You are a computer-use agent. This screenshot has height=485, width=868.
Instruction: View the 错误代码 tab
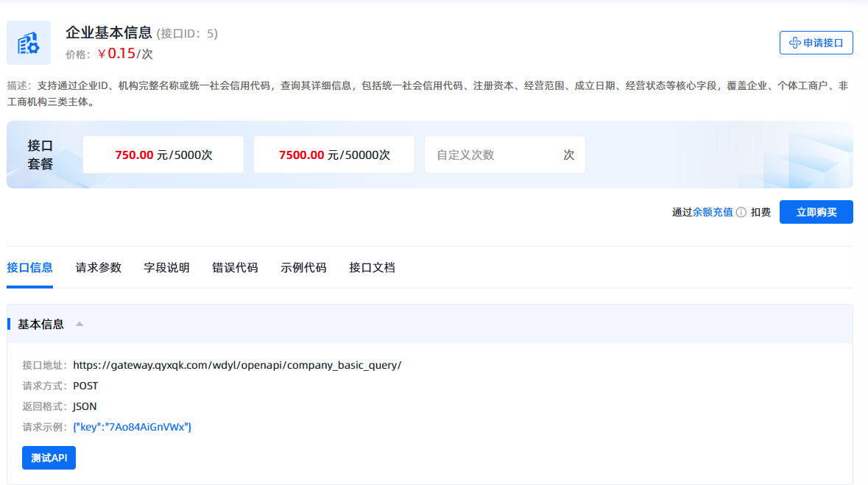(x=234, y=268)
